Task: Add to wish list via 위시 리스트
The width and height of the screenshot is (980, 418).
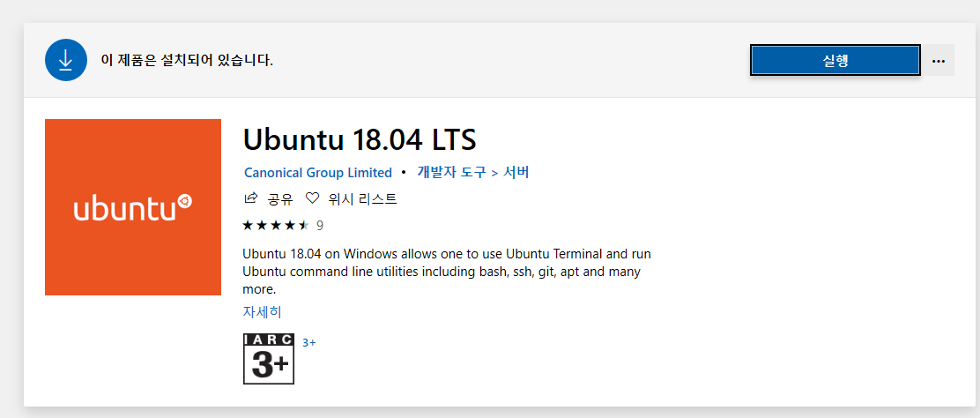Action: [363, 199]
